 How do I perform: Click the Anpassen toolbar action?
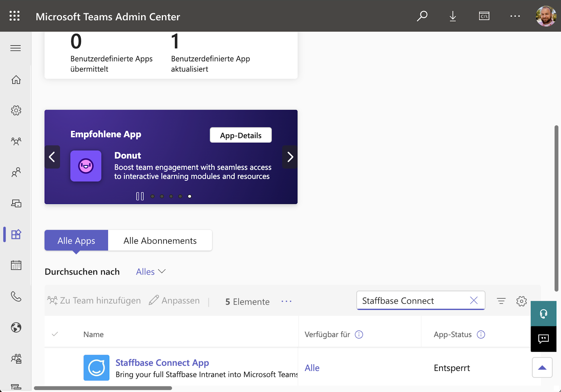(174, 300)
